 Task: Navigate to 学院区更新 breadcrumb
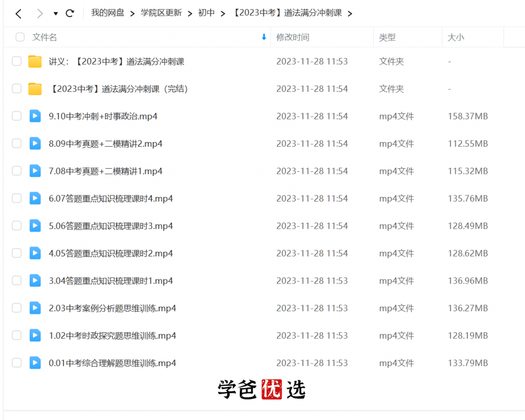(x=161, y=13)
